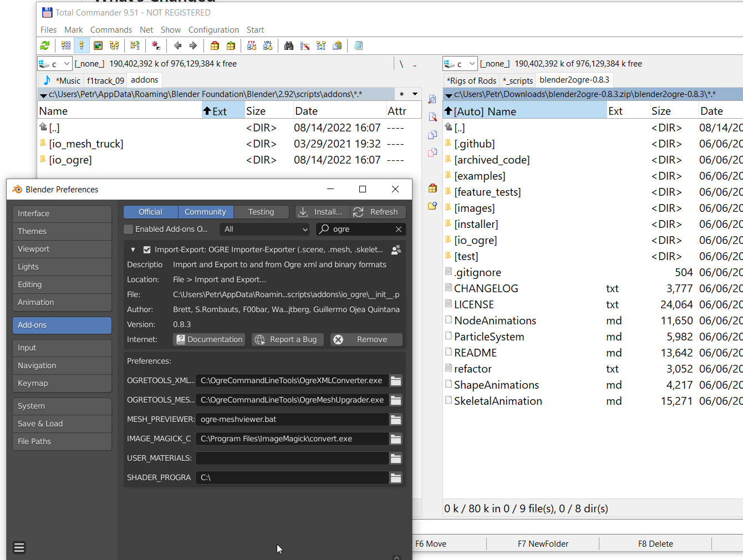The image size is (743, 560).
Task: Show the directory tree view icon
Action: [114, 45]
